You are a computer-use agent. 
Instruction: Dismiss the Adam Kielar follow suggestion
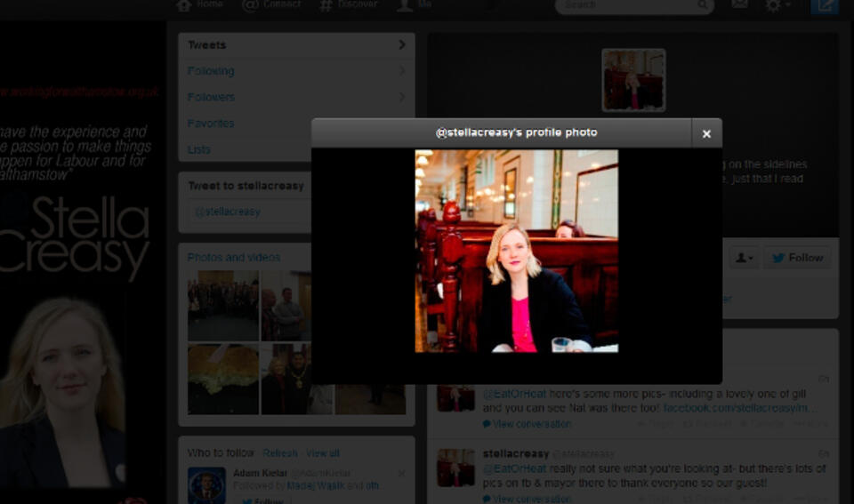401,474
